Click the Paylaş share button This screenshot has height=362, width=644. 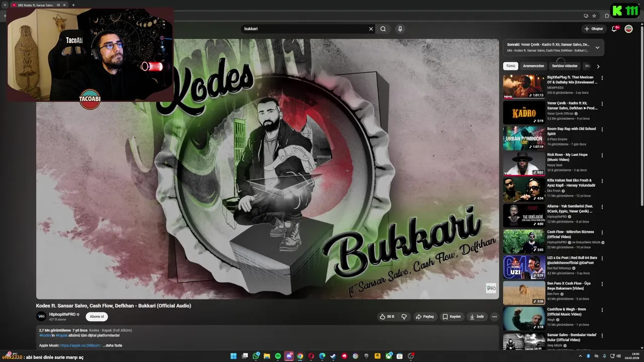tap(425, 317)
